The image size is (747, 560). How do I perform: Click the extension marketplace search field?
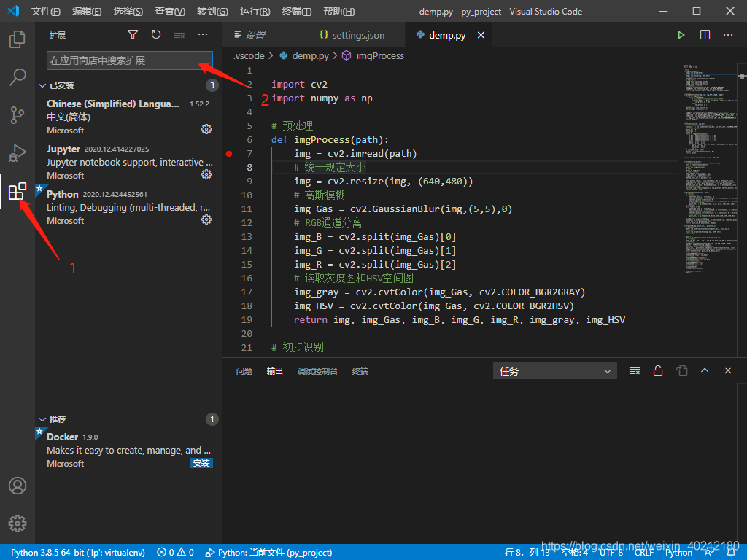pos(130,61)
